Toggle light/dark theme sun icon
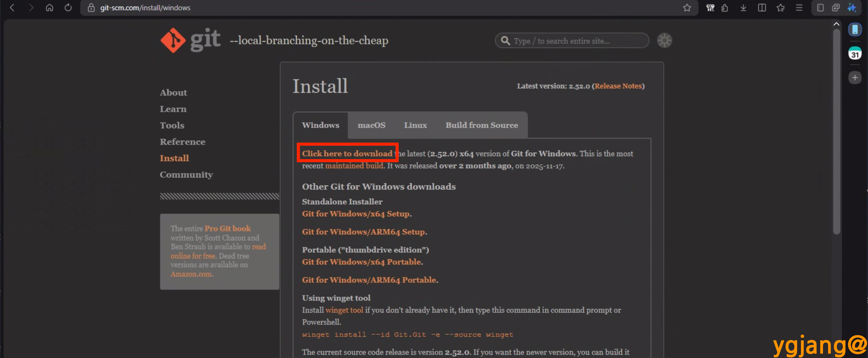868x358 pixels. click(x=664, y=40)
